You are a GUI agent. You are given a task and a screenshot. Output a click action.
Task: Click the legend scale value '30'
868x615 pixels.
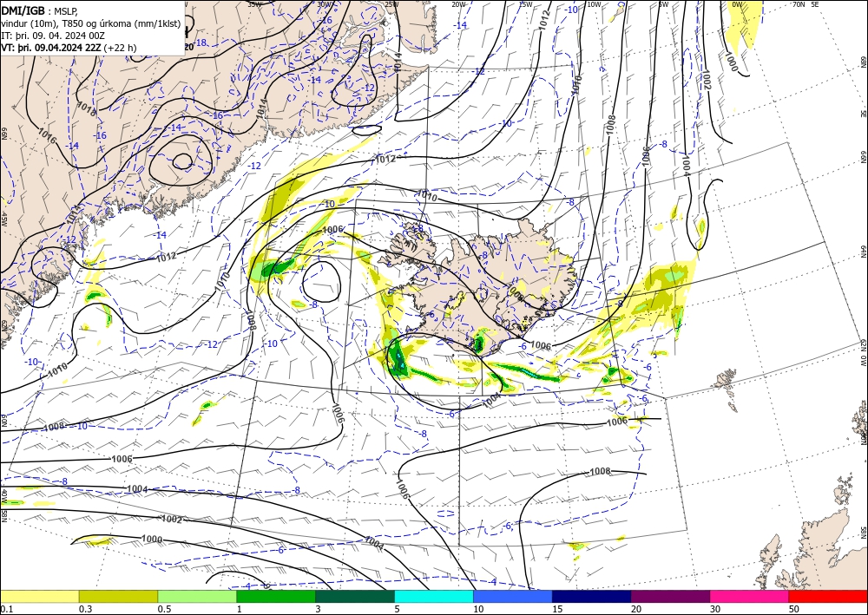pyautogui.click(x=715, y=609)
